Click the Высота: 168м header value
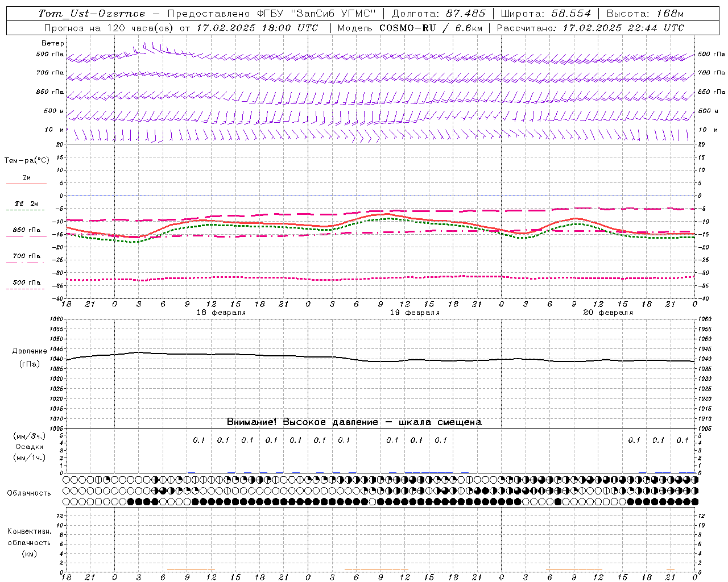The image size is (728, 582). pyautogui.click(x=646, y=14)
